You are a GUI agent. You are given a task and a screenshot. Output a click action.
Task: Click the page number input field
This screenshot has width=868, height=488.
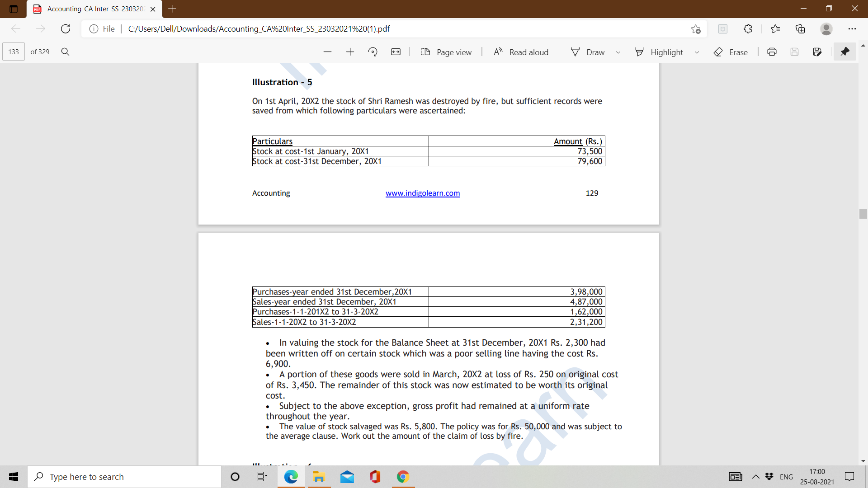pos(14,52)
